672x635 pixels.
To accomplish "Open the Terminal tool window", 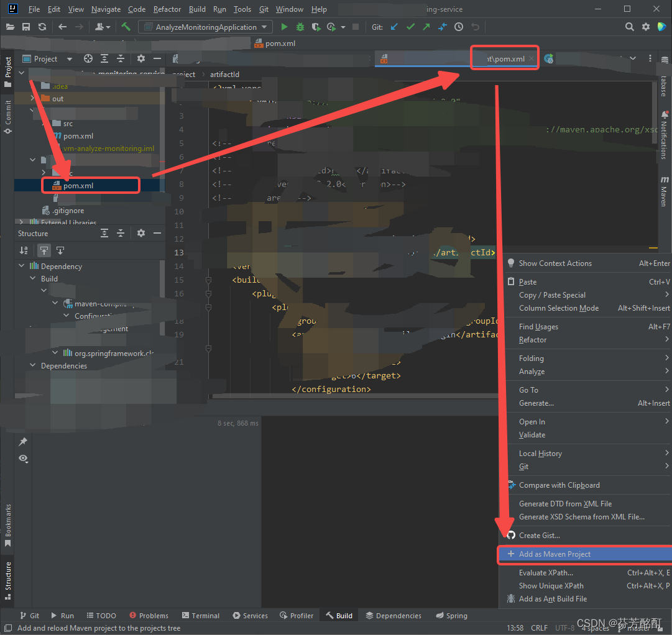I will pos(201,615).
